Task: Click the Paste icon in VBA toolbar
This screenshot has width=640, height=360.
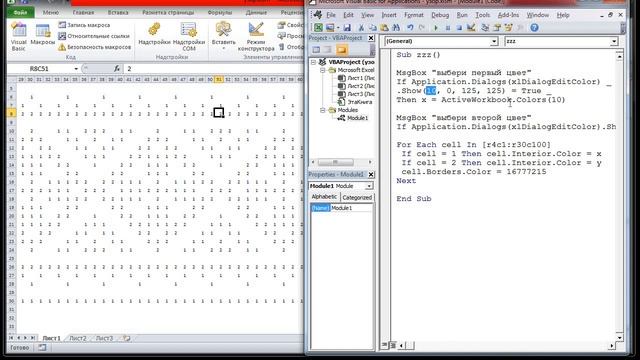Action: pos(384,28)
